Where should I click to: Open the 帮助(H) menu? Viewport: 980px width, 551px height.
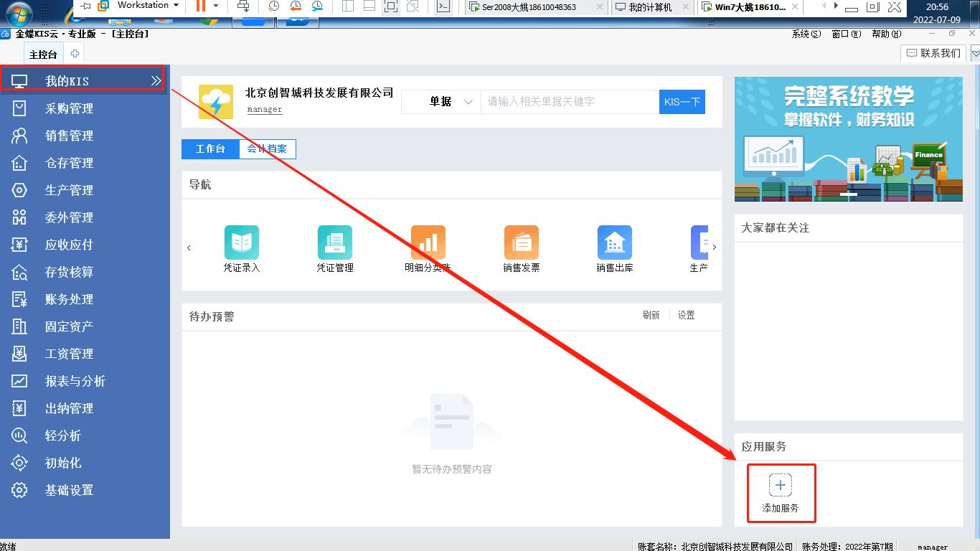click(x=886, y=34)
